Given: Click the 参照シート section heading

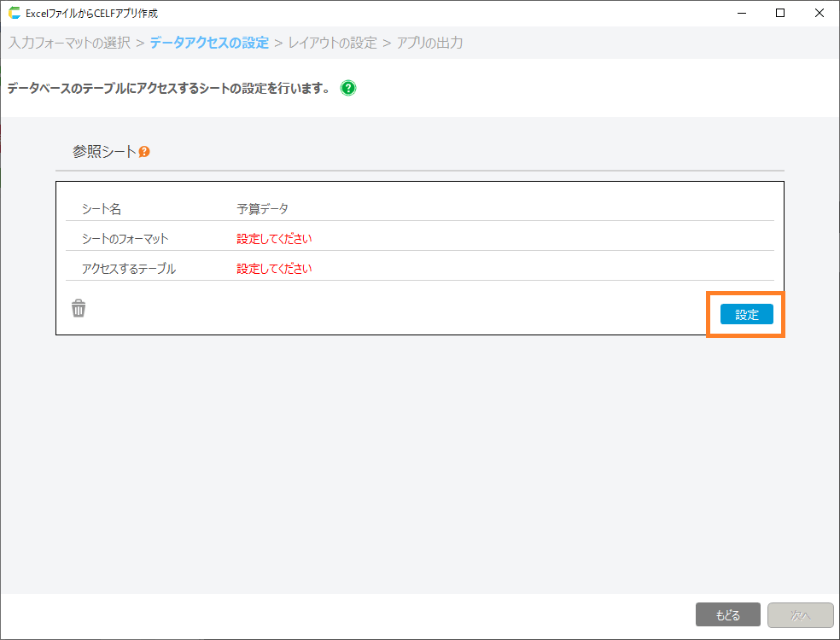Looking at the screenshot, I should [103, 152].
